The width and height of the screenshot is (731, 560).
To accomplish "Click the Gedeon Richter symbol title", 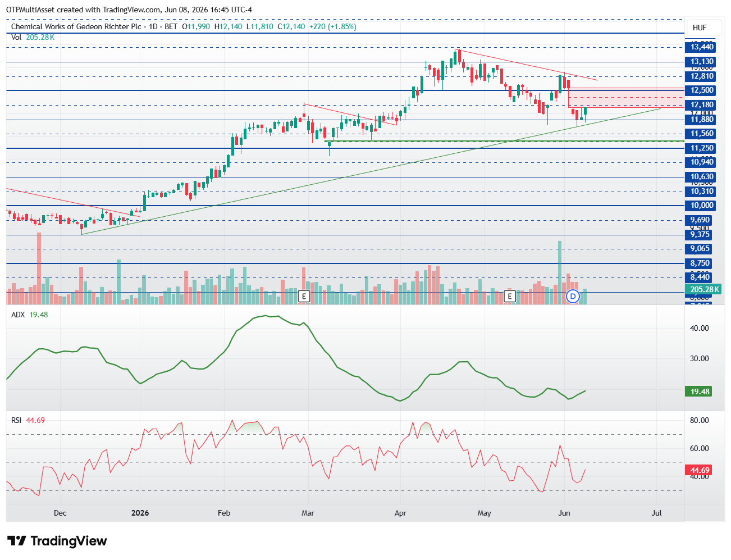I will pyautogui.click(x=76, y=26).
